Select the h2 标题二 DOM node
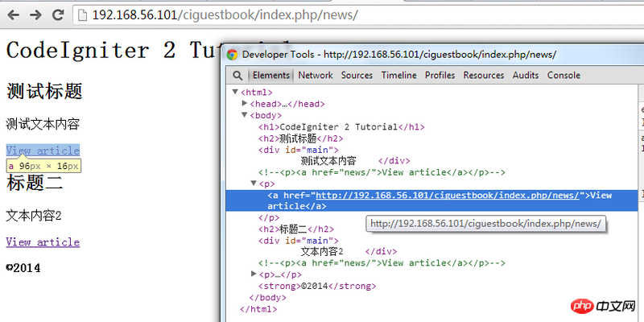Image resolution: width=644 pixels, height=322 pixels. tap(296, 229)
